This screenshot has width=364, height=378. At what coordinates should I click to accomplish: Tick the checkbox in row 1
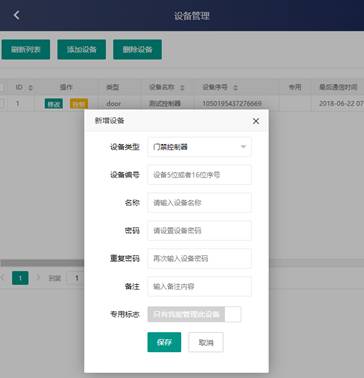(2, 104)
